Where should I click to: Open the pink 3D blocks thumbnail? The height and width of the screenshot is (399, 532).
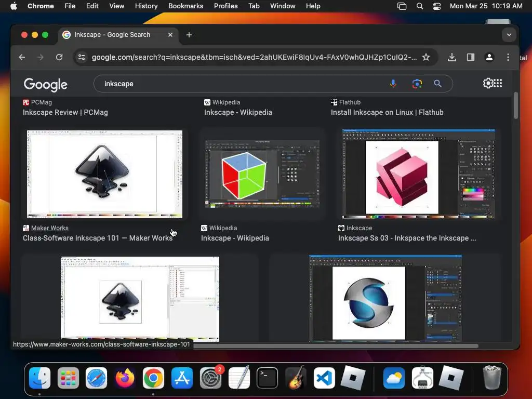coord(418,174)
